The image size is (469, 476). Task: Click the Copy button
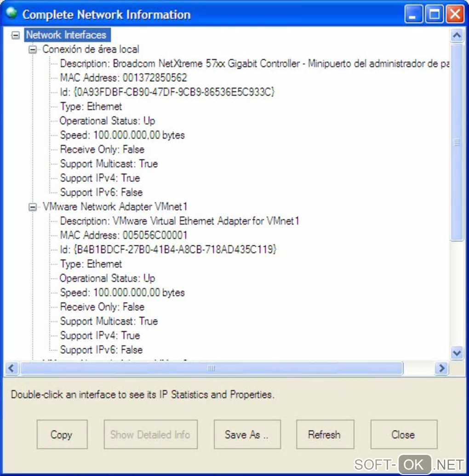62,434
